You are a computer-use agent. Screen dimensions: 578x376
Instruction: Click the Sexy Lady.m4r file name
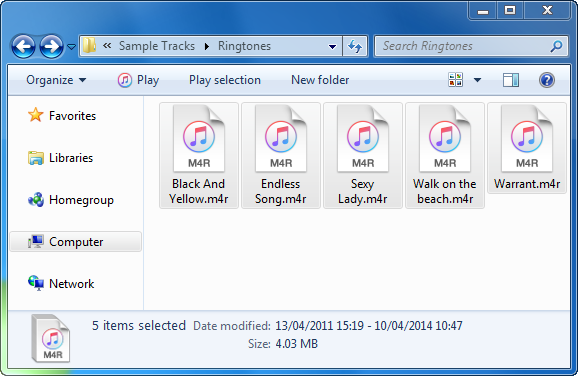click(362, 191)
